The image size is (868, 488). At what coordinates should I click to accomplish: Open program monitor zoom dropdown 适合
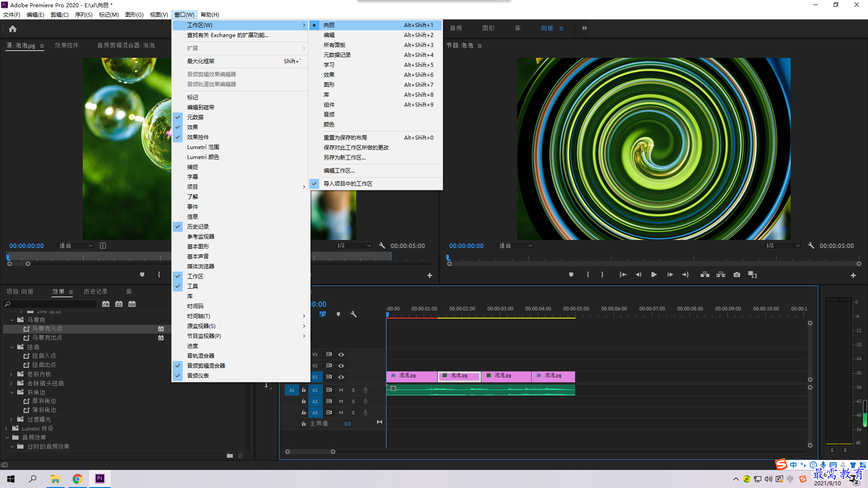515,246
